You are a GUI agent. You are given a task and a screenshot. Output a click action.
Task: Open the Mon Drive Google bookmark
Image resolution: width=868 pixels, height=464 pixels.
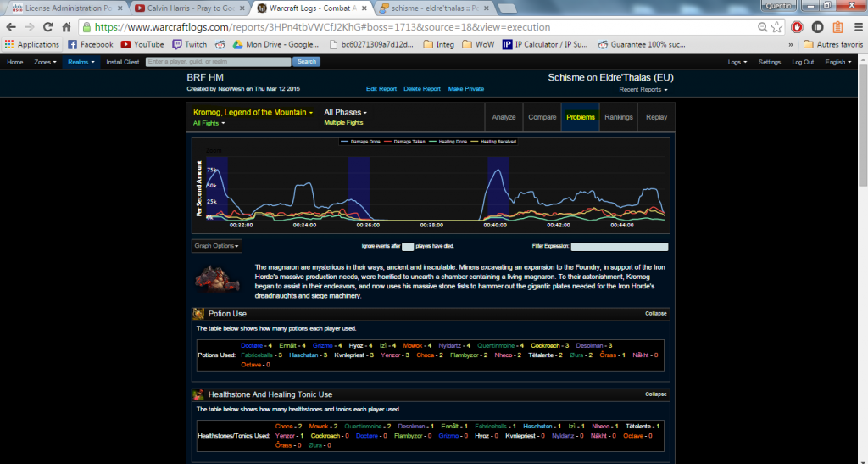coord(275,44)
